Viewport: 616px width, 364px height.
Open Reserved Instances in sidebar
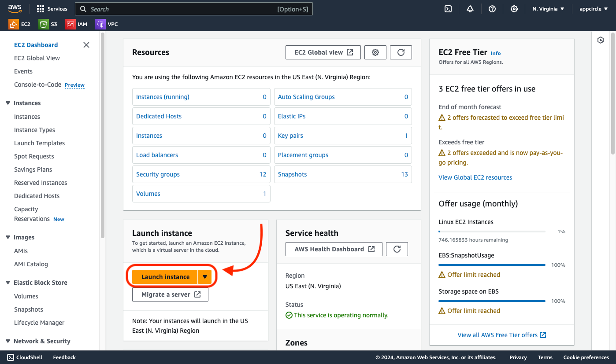coord(41,183)
